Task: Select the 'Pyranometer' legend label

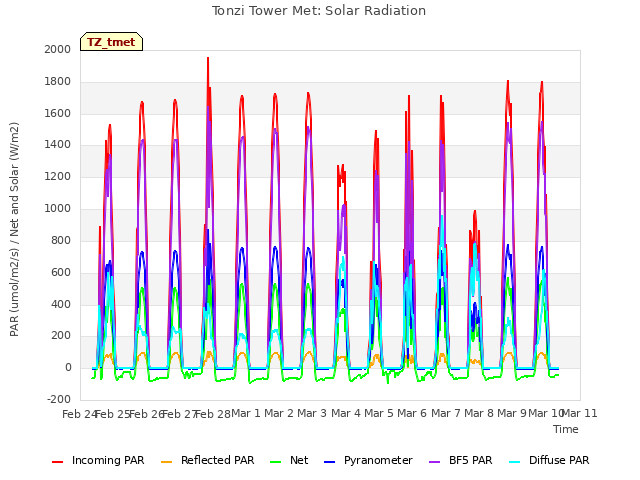Action: tap(378, 460)
